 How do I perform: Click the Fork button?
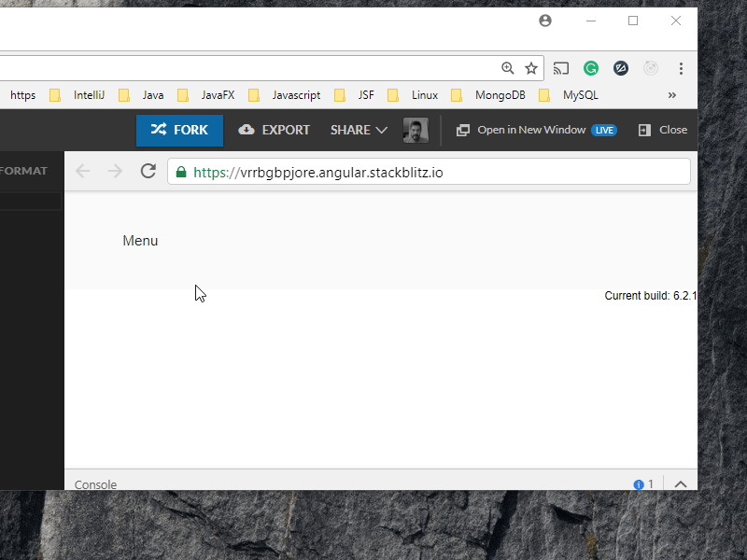coord(179,131)
